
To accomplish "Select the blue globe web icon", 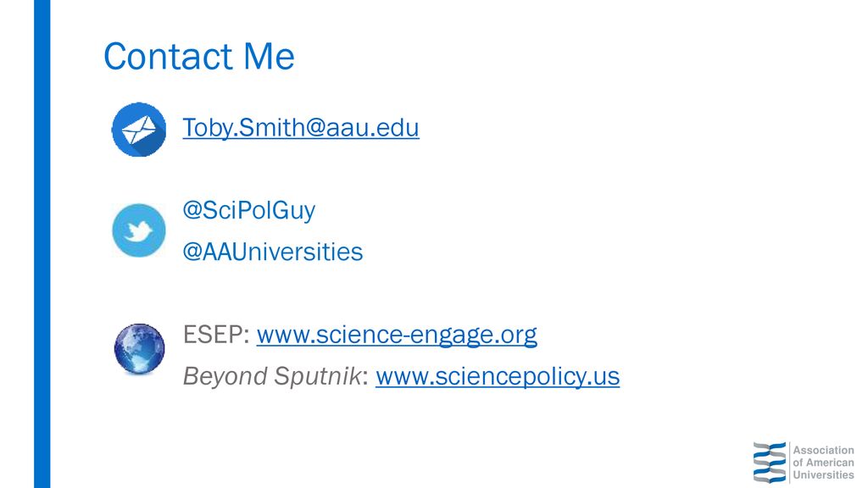I will pyautogui.click(x=140, y=349).
